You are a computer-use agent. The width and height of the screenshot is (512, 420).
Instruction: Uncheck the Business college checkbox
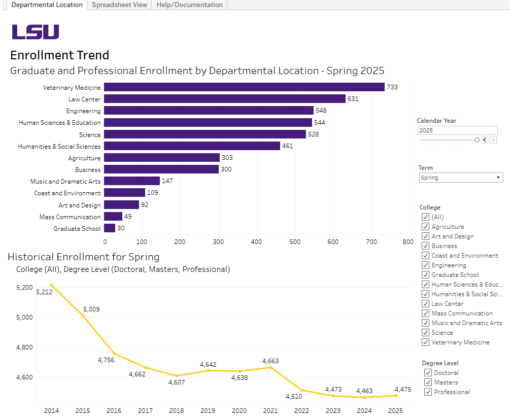pos(425,246)
